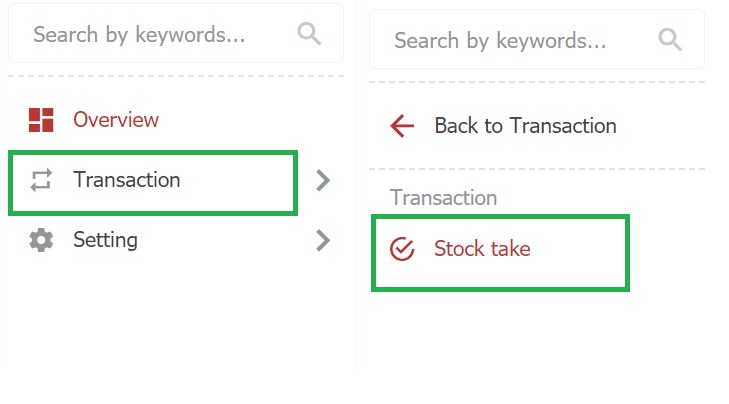Open the Overview menu item

[115, 120]
